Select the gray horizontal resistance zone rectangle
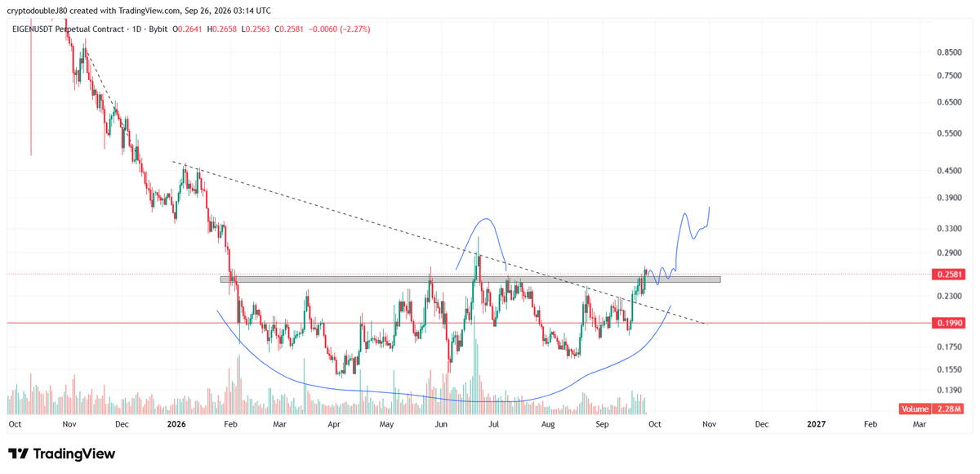Viewport: 980px width, 474px height. coord(470,279)
